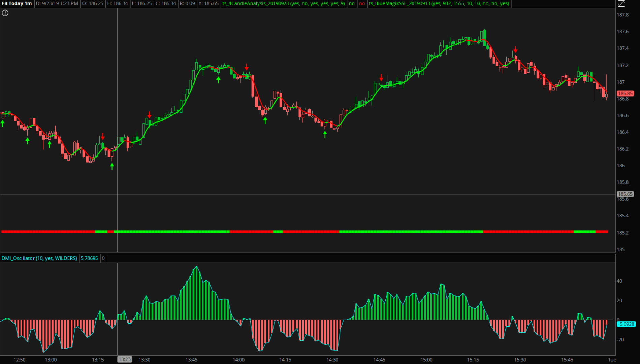Screen dimensions: 640x364
Task: Open the DMI_Oscillator (10, yes, WILDERS) study settings
Action: (x=39, y=259)
